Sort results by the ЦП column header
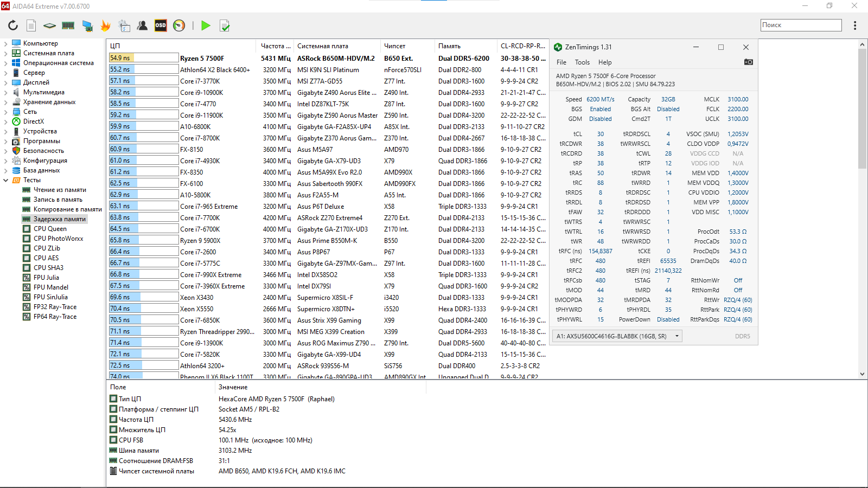 pos(181,46)
